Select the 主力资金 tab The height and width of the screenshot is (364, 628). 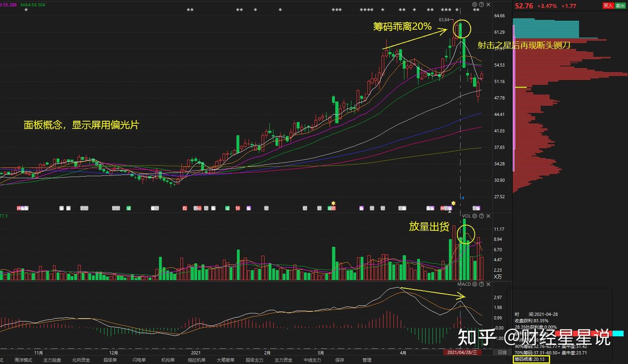pos(283,360)
